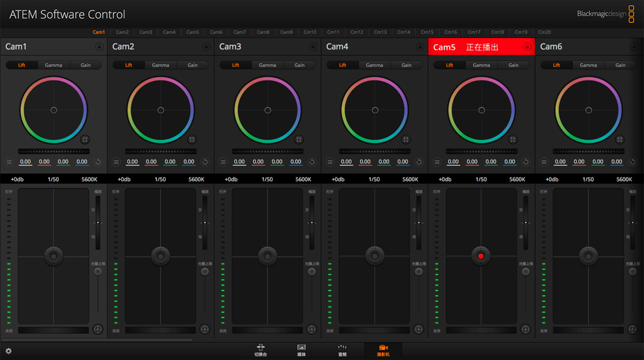The height and width of the screenshot is (360, 644).
Task: Click Cam2 光圈上限 coarse slider knob
Action: 205,271
